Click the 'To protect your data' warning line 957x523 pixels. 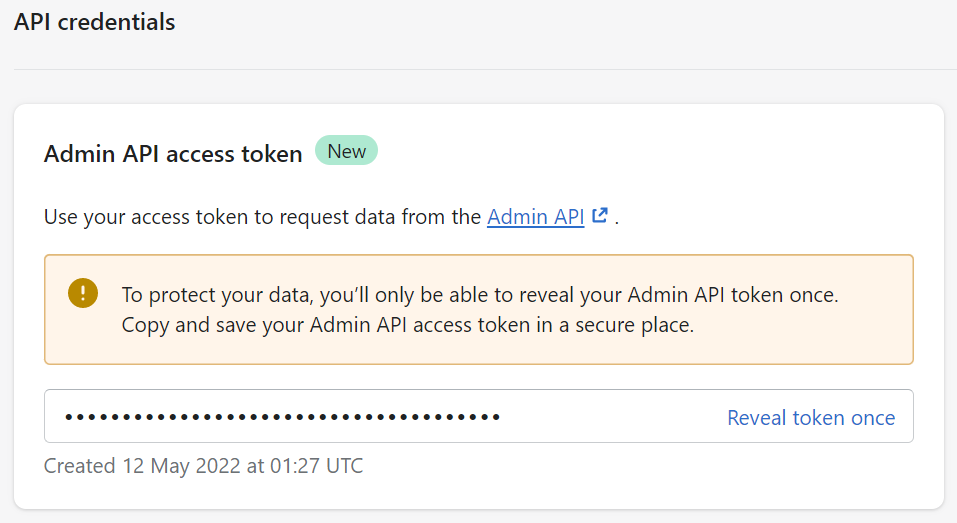[480, 295]
